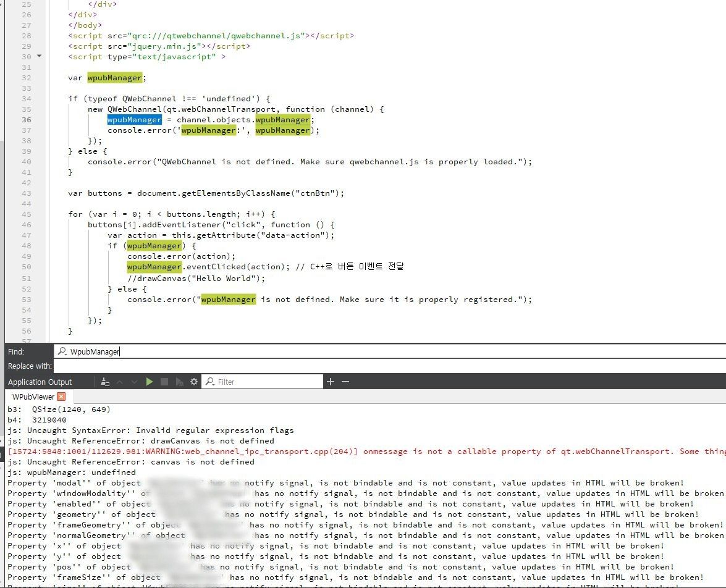Image resolution: width=726 pixels, height=588 pixels.
Task: Click 'Invalid regular expression flags' error line
Action: (x=151, y=430)
